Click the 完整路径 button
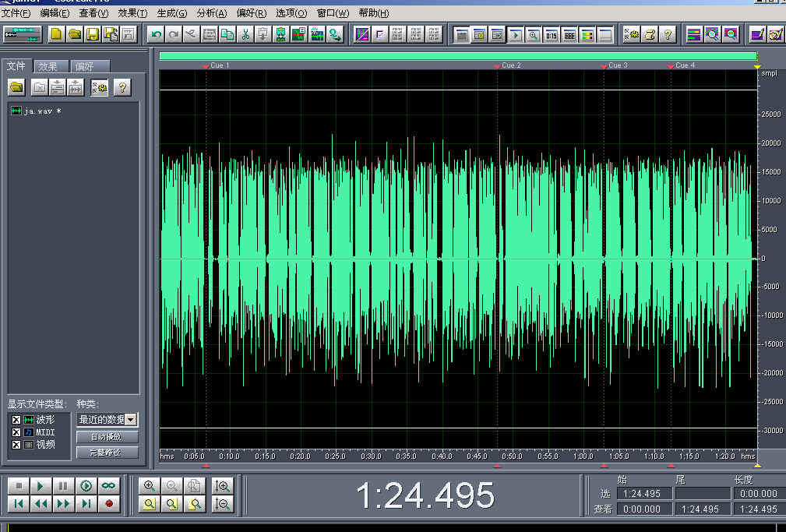This screenshot has width=786, height=532. (107, 453)
